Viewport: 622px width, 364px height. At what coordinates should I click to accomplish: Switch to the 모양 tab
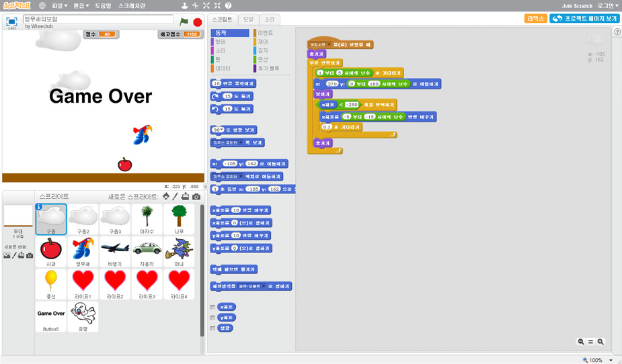(x=248, y=19)
